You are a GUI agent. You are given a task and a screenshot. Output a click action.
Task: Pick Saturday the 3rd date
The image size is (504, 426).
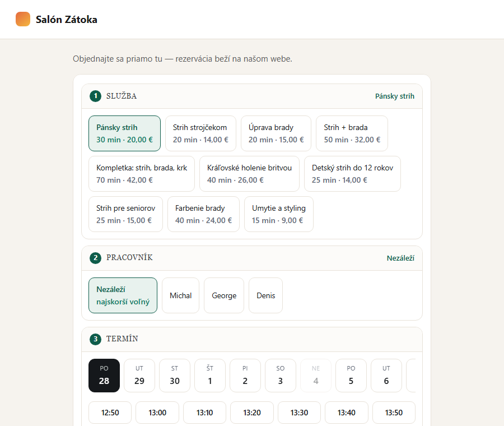click(x=281, y=376)
